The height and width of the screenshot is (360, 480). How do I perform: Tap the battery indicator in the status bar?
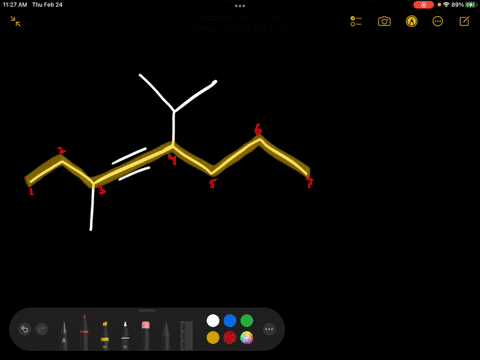471,5
